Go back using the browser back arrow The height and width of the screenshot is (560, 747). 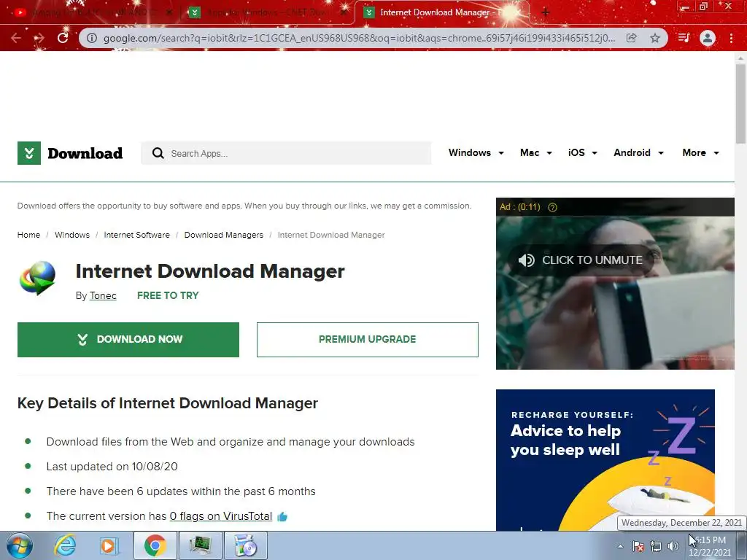(x=16, y=38)
